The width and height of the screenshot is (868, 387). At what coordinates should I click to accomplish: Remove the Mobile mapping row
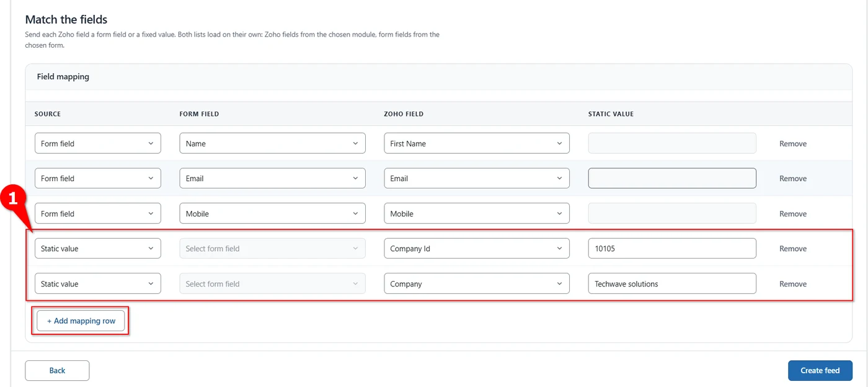(x=793, y=213)
